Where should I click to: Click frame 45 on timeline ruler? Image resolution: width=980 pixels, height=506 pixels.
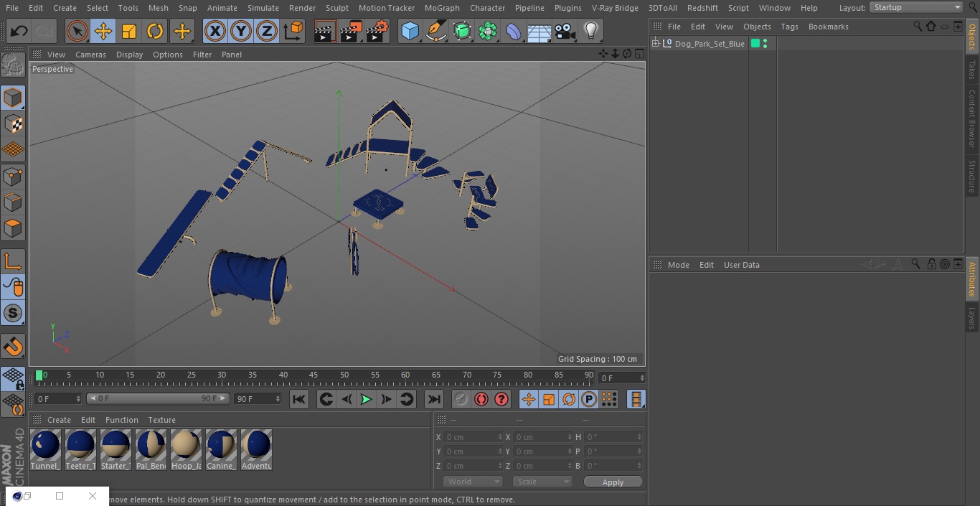314,375
